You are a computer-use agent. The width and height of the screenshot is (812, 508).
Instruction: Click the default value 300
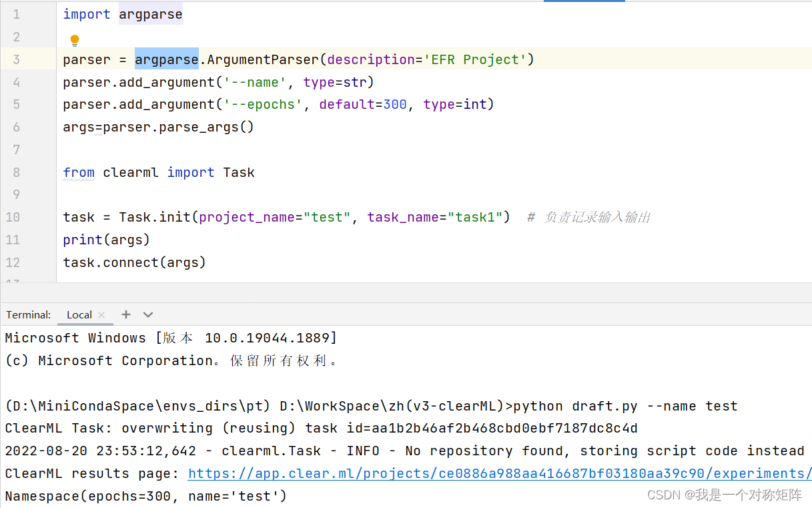tap(395, 104)
